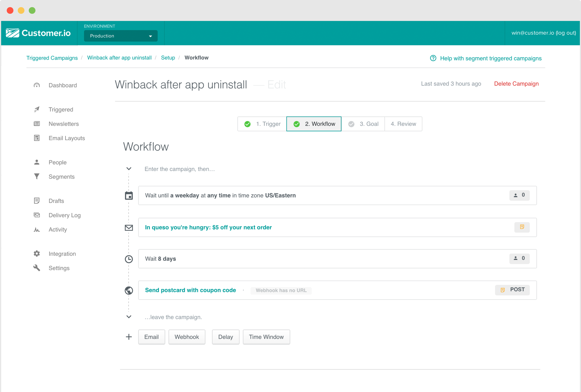Collapse the 'Enter the campaign' chevron
581x392 pixels.
tap(129, 169)
